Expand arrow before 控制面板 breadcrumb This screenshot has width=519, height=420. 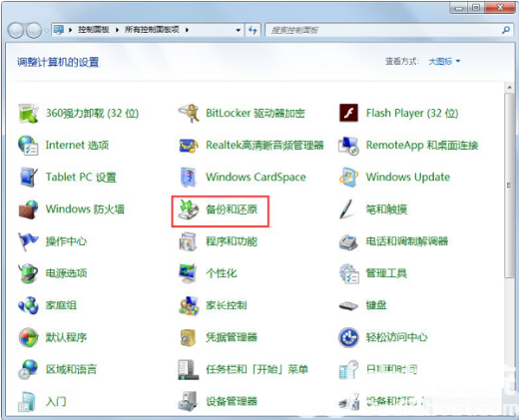pos(71,30)
